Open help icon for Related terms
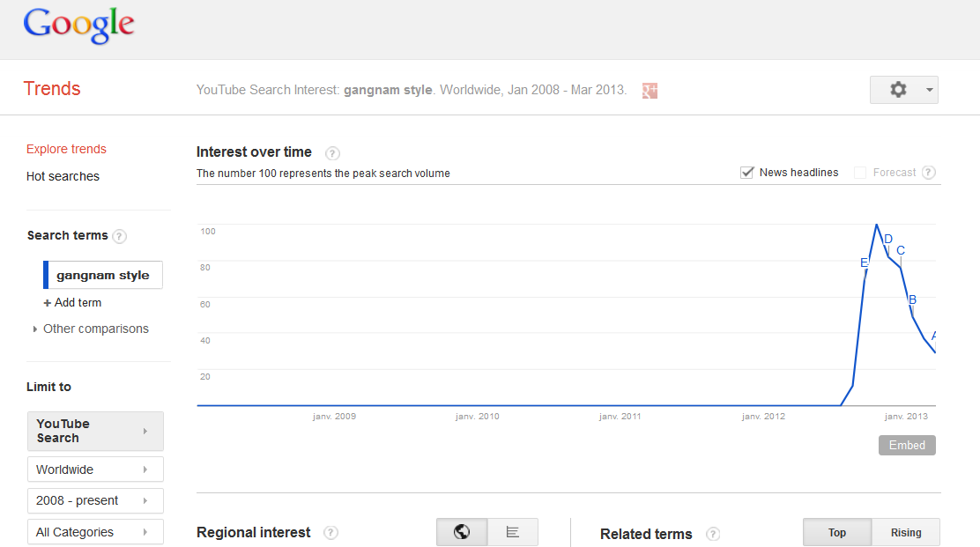Image resolution: width=980 pixels, height=547 pixels. point(712,534)
